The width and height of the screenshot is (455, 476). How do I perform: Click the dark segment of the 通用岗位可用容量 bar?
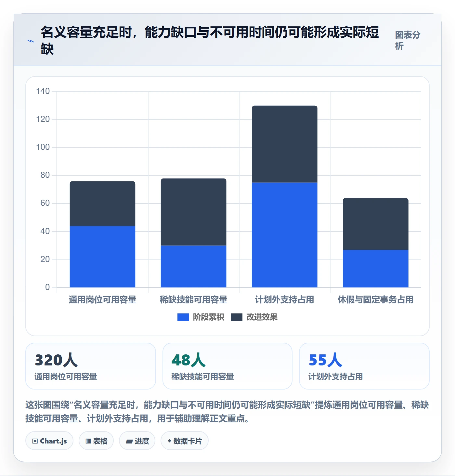coord(102,204)
